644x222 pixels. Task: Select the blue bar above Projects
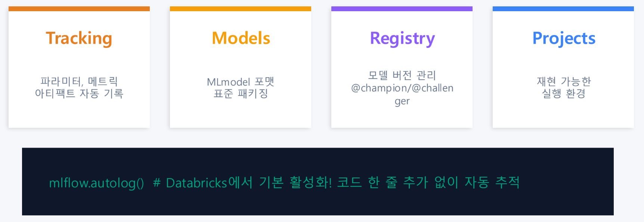pos(563,9)
